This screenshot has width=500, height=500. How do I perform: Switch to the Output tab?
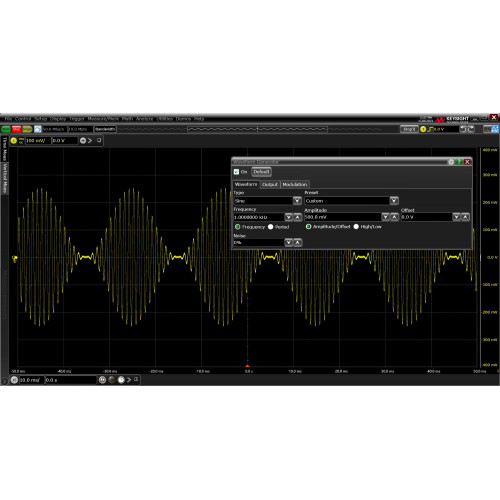(270, 184)
